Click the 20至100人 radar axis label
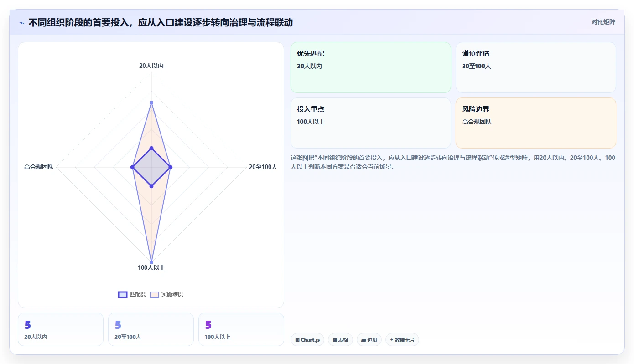634x364 pixels. click(x=263, y=167)
